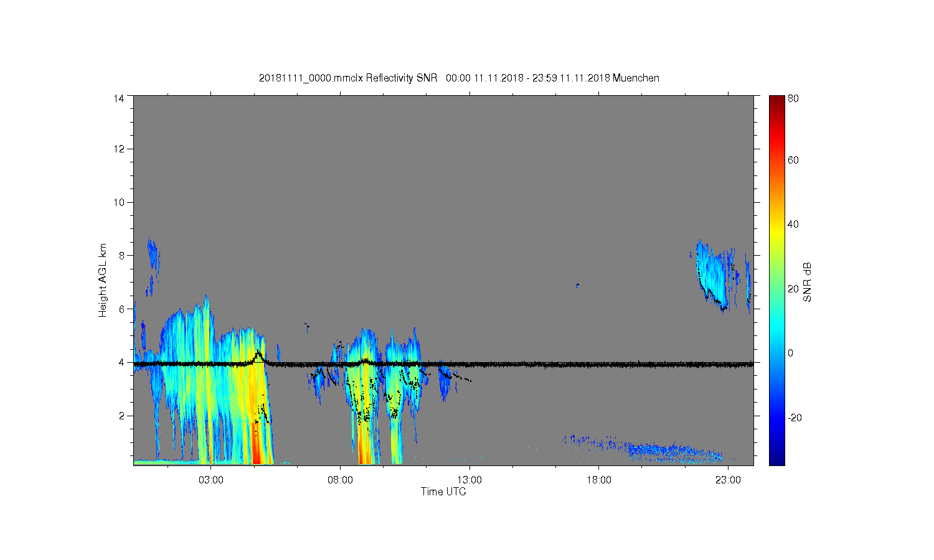
Task: Click the dark red top of the colorbar
Action: pos(776,101)
